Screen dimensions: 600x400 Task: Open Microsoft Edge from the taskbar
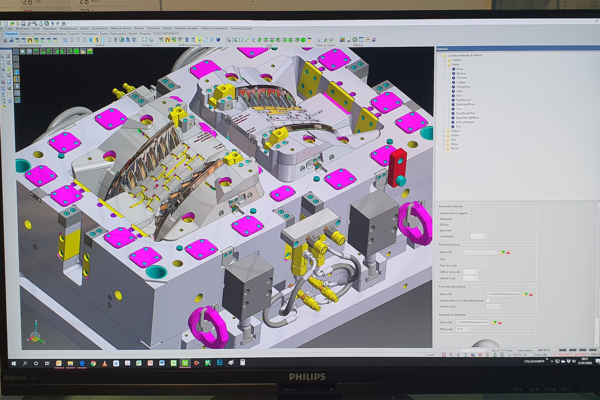pyautogui.click(x=82, y=363)
